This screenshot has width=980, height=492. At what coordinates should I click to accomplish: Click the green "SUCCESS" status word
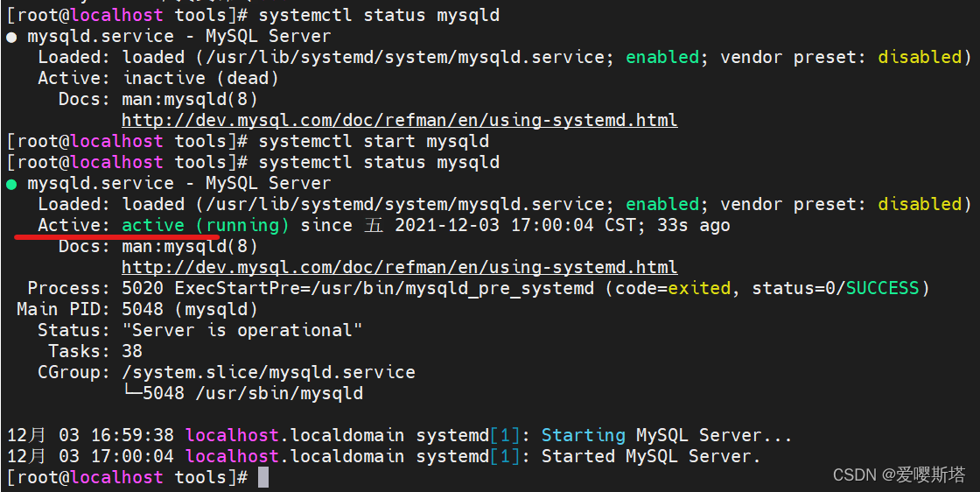(883, 288)
